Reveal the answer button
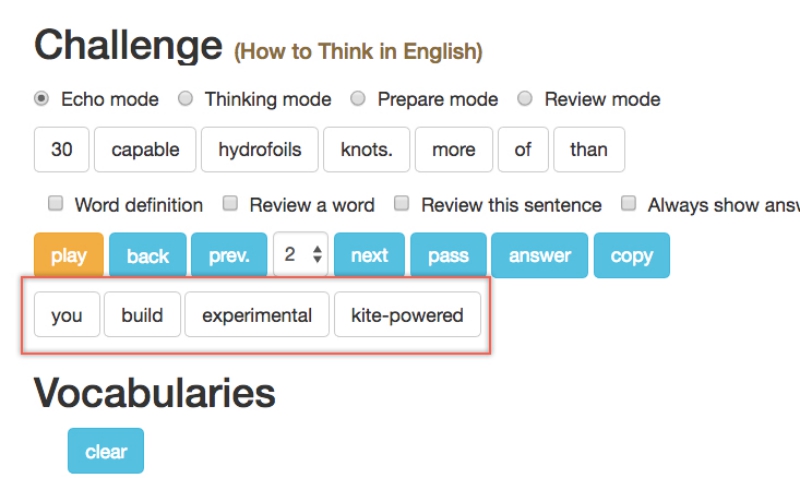This screenshot has width=800, height=478. coord(539,256)
